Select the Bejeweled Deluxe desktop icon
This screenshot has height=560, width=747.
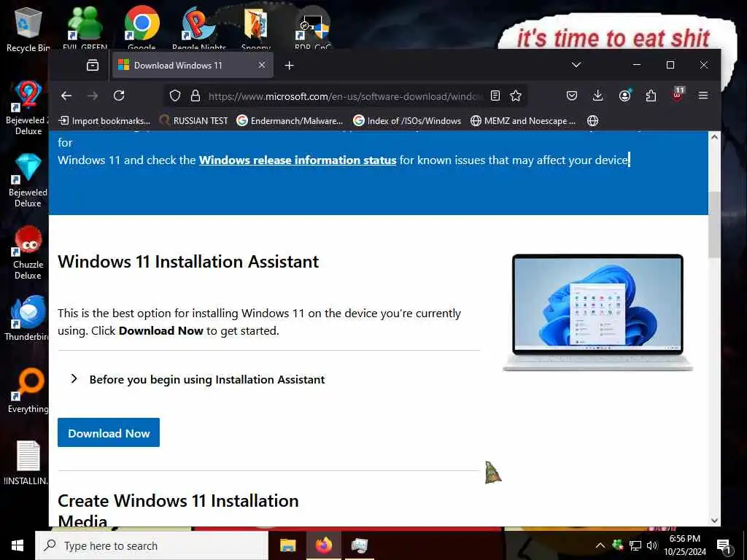click(28, 181)
